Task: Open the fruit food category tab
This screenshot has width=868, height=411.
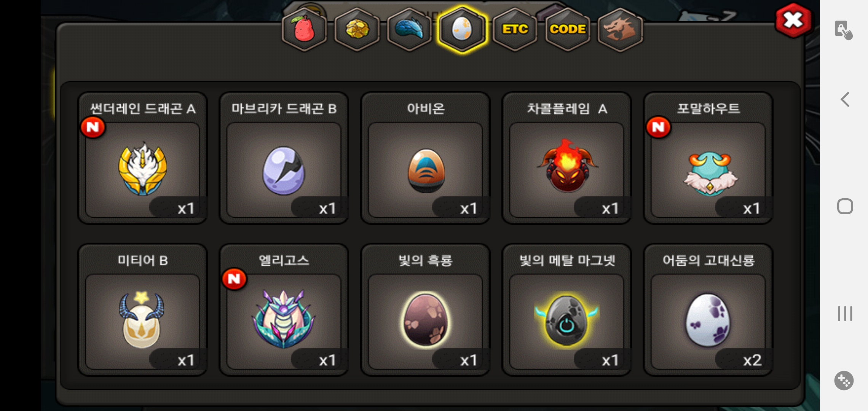Action: click(304, 30)
